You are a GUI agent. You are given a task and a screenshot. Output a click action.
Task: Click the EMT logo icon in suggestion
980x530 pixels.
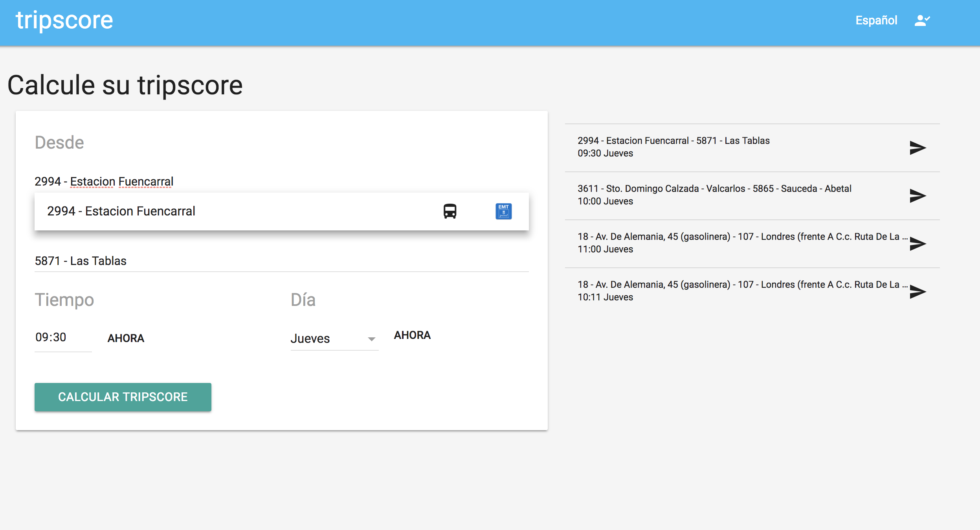503,211
